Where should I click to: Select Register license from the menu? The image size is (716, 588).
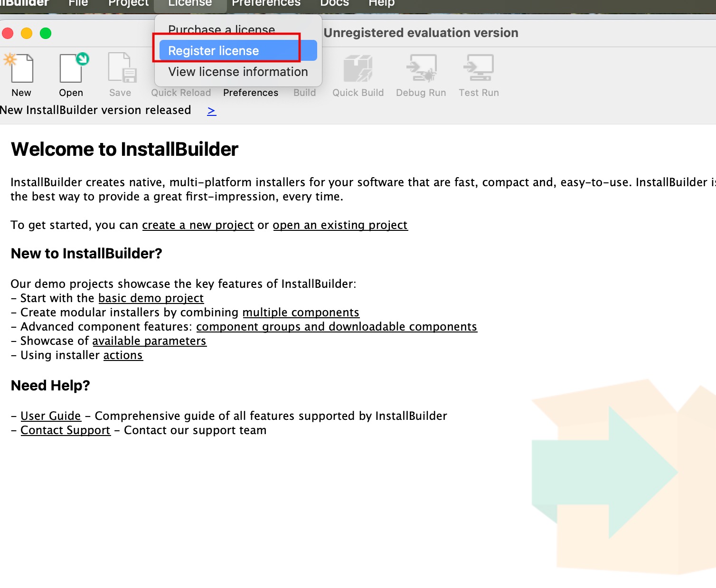pyautogui.click(x=214, y=51)
